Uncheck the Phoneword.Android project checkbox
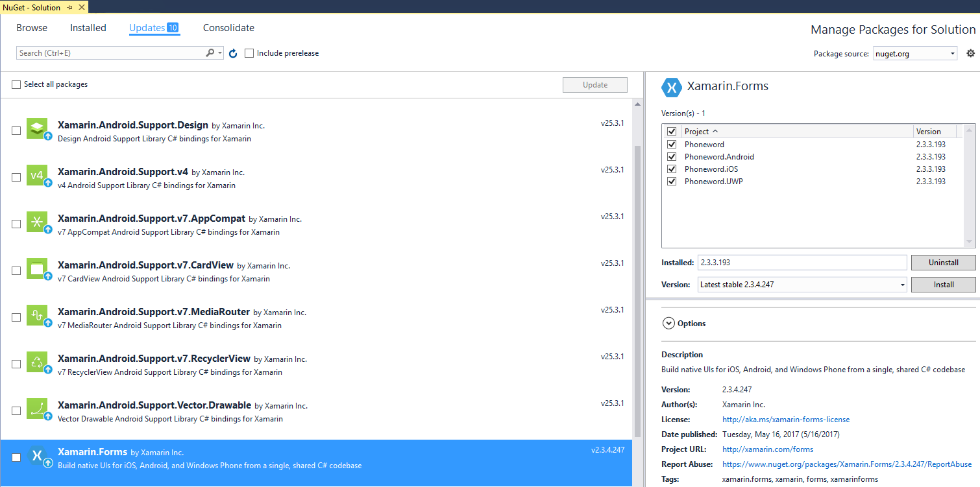980x487 pixels. tap(672, 157)
